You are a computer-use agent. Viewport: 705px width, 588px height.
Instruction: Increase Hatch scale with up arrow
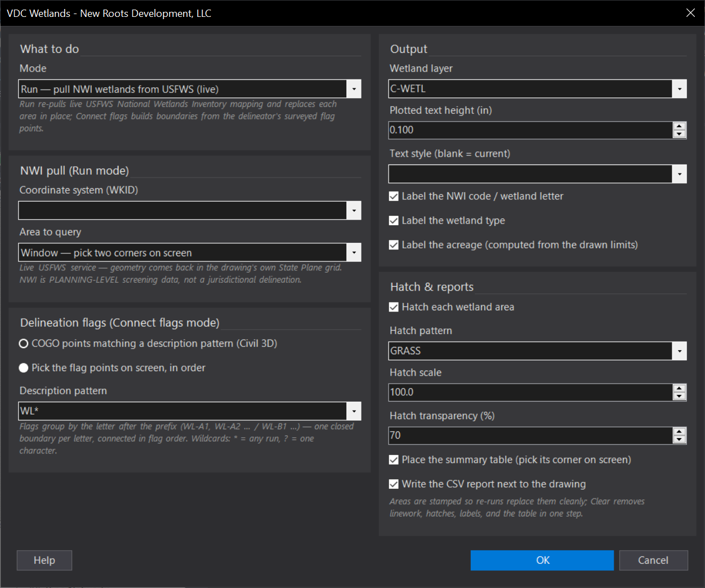pyautogui.click(x=680, y=388)
